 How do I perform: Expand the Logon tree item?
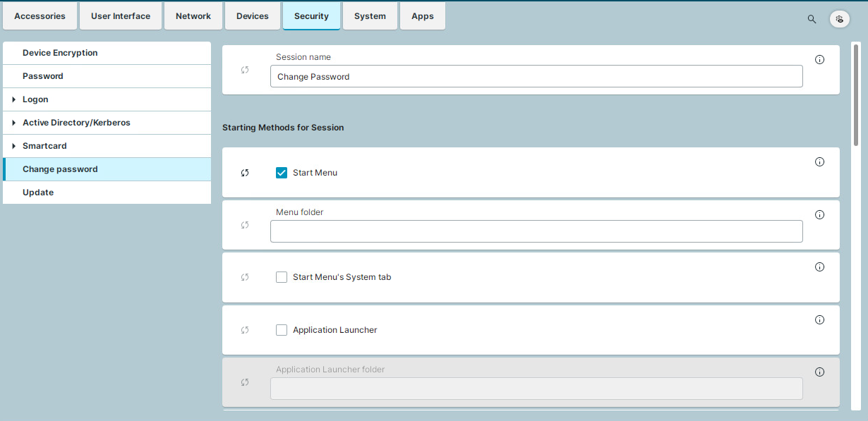pos(14,99)
